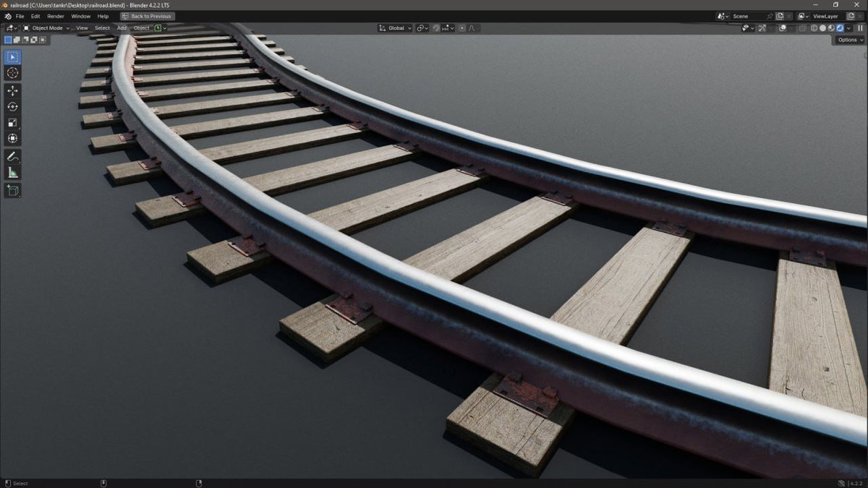Open the Render menu
This screenshot has width=868, height=488.
tap(55, 15)
